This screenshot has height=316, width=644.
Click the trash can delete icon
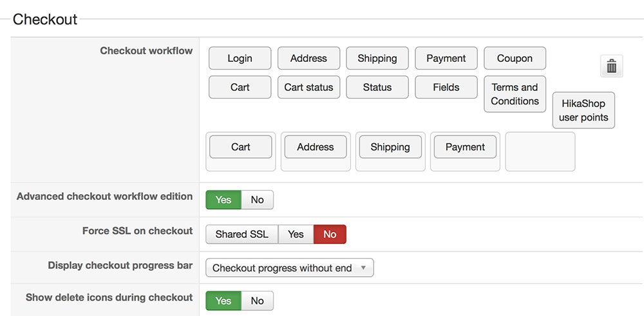point(611,66)
